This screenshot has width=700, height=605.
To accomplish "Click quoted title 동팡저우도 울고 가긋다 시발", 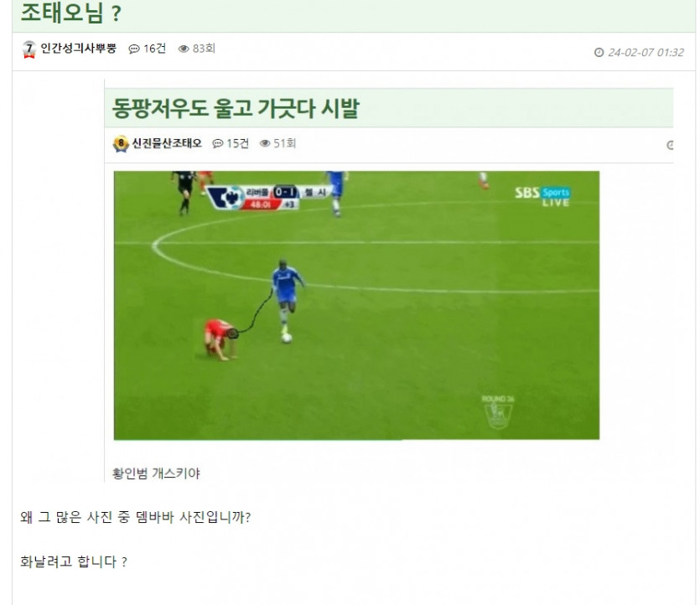I will pyautogui.click(x=236, y=108).
